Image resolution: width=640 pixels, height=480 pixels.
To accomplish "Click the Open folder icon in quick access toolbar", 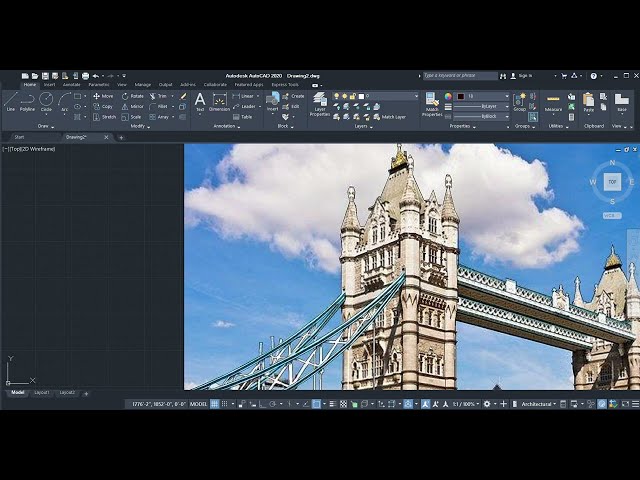I will pos(35,76).
